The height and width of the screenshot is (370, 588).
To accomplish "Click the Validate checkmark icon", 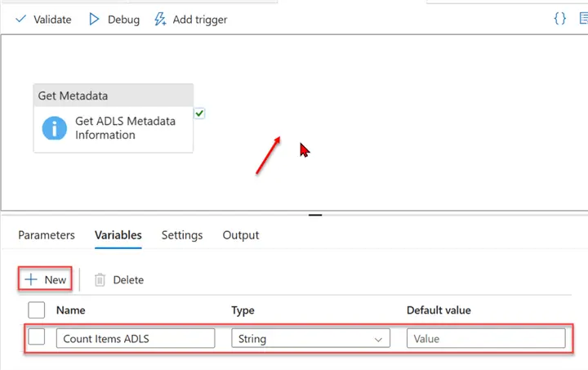I will 21,19.
